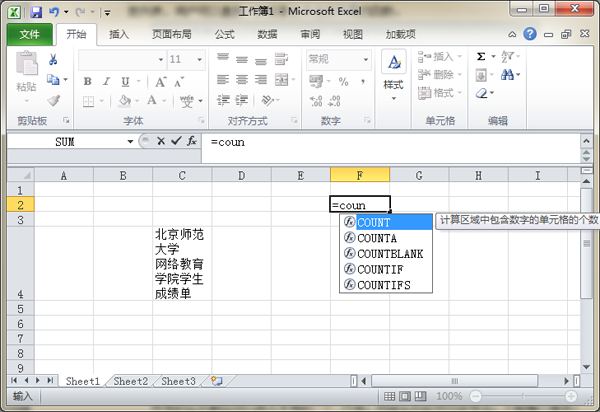Click Increase Decimal icon
Screen dimensions: 600x412
[316, 101]
